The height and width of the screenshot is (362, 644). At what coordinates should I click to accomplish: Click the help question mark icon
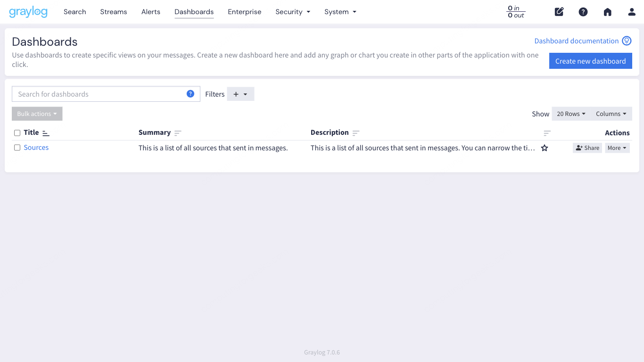[x=583, y=12]
